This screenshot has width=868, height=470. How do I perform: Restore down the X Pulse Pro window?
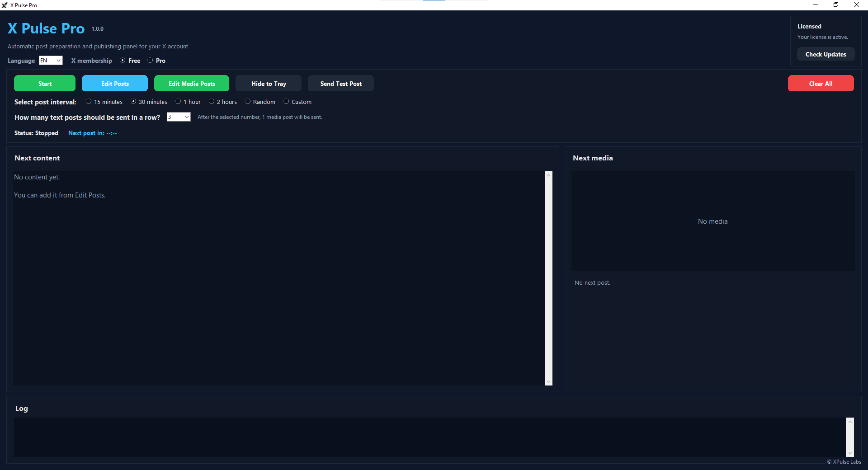[836, 5]
